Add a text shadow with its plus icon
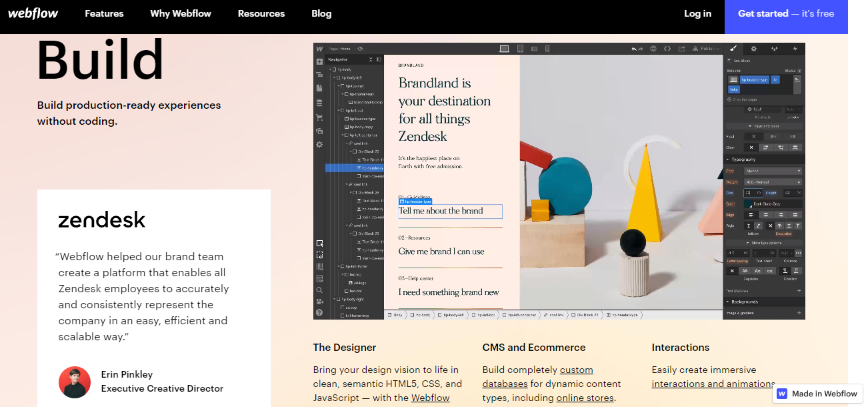Image resolution: width=868 pixels, height=407 pixels. [x=799, y=291]
